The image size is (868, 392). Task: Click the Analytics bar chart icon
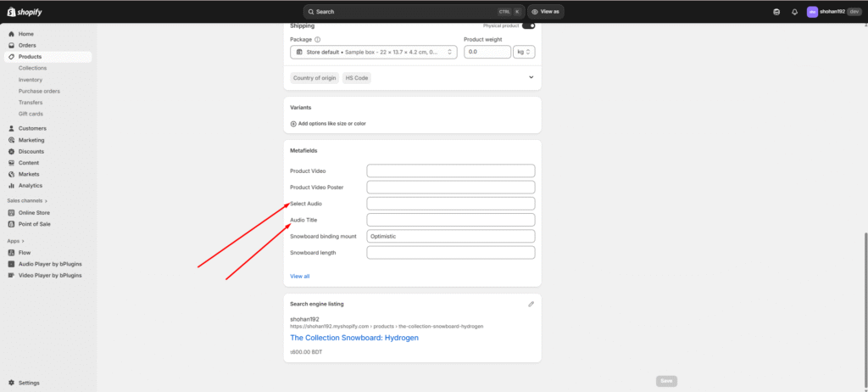click(x=11, y=185)
